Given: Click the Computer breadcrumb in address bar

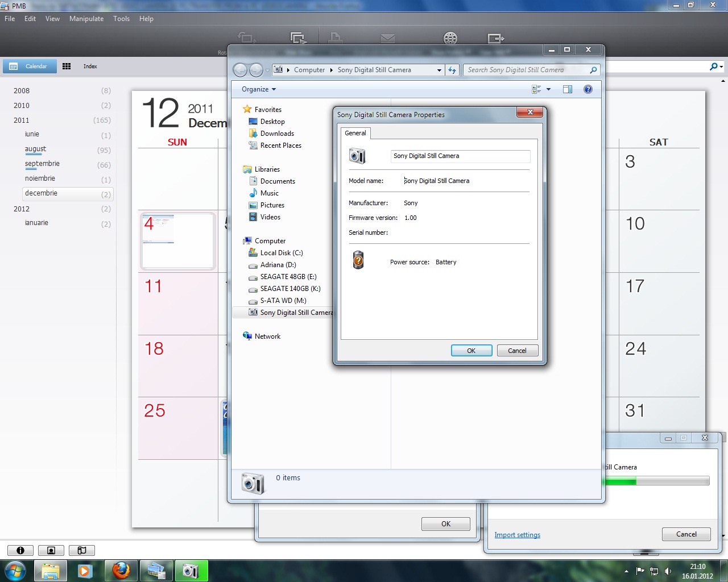Looking at the screenshot, I should pyautogui.click(x=309, y=70).
